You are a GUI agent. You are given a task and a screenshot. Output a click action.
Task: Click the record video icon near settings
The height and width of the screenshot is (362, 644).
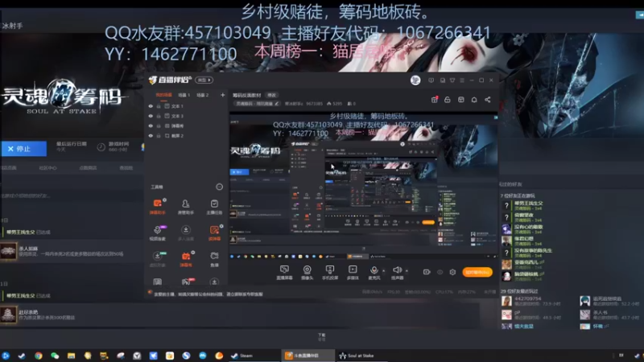(x=427, y=272)
